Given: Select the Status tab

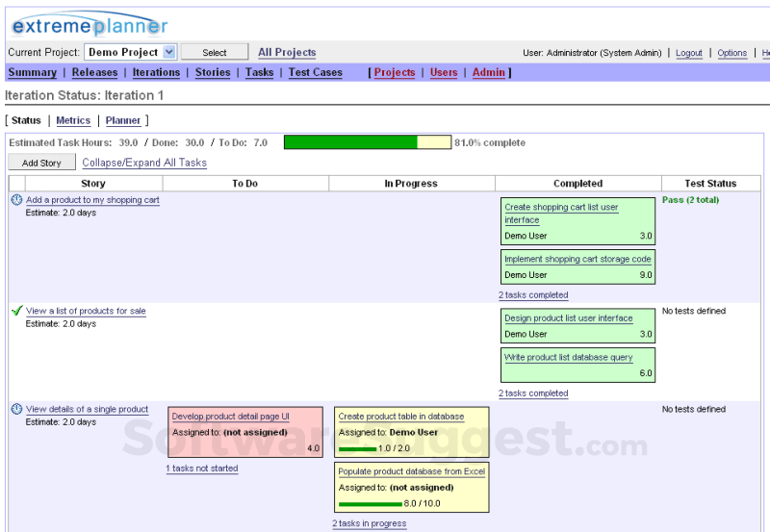Looking at the screenshot, I should [x=26, y=120].
